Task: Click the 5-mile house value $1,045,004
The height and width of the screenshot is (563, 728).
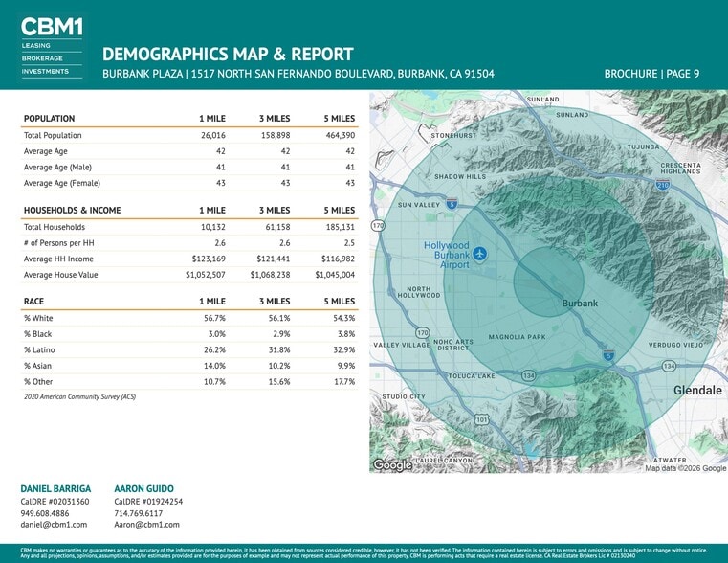Action: pyautogui.click(x=335, y=275)
